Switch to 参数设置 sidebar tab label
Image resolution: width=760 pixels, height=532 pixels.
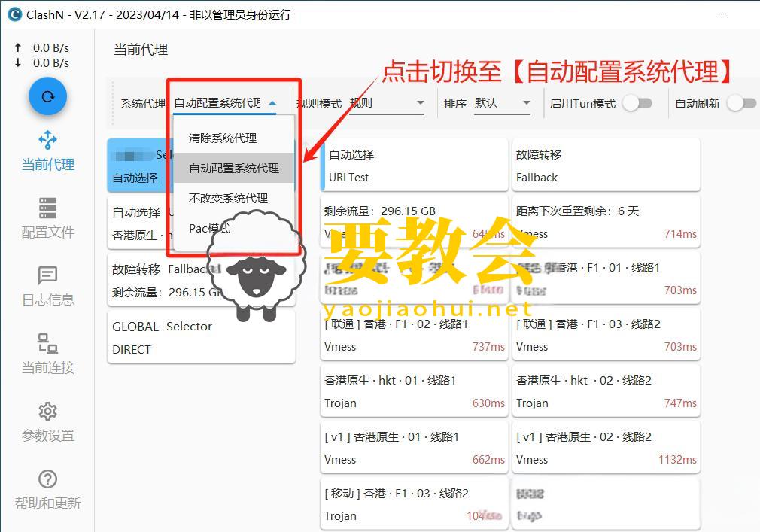(47, 436)
